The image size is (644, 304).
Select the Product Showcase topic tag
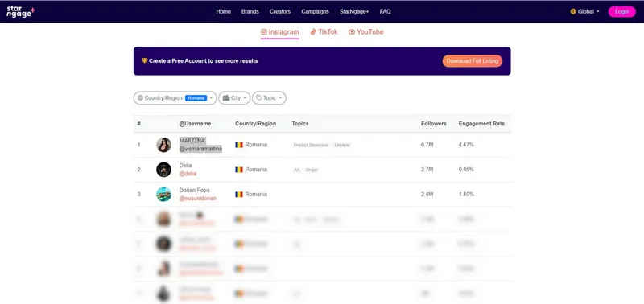tap(311, 146)
